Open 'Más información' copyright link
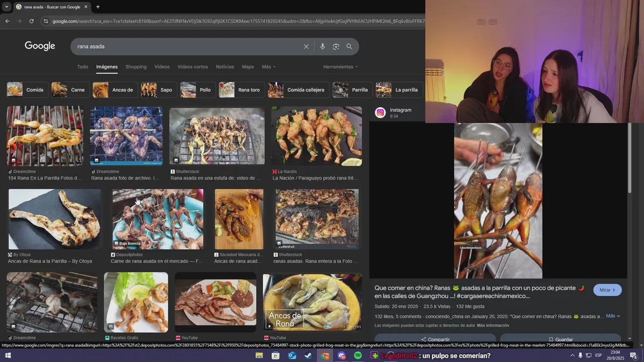The image size is (644, 362). pos(493,326)
